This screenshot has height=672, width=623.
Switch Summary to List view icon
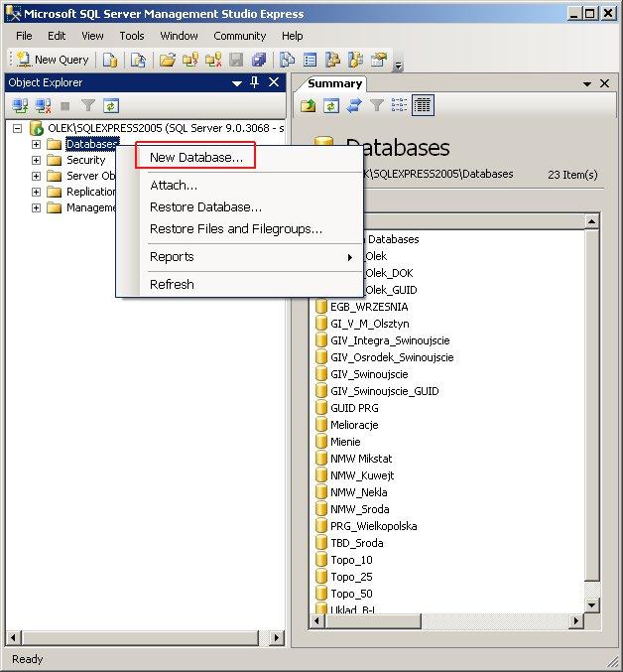point(399,105)
